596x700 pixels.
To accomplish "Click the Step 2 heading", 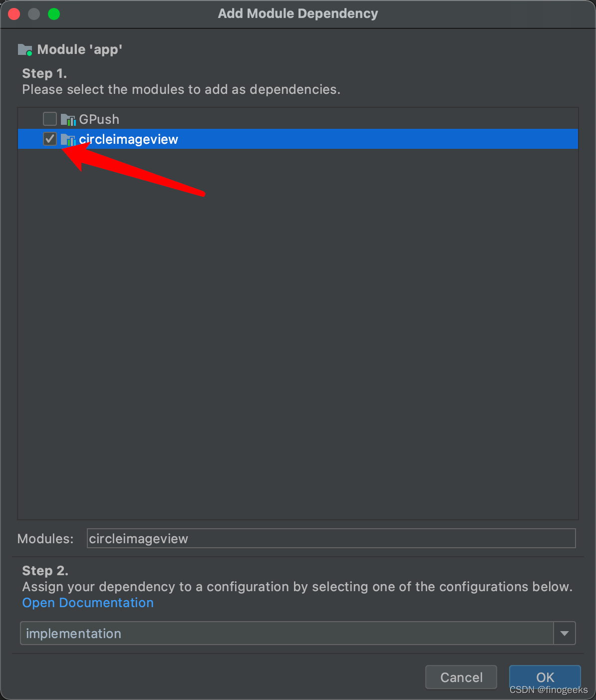I will coord(45,570).
